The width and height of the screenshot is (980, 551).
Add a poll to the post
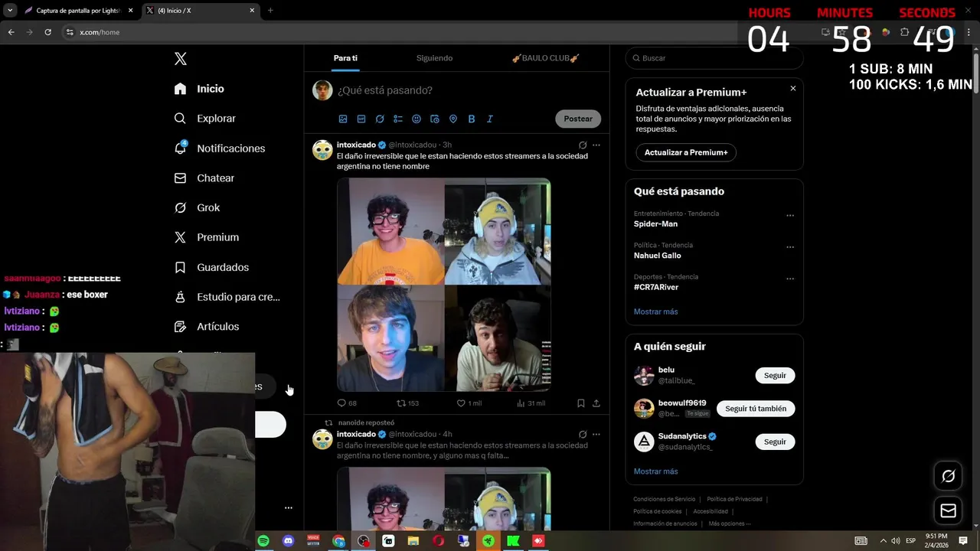[398, 119]
